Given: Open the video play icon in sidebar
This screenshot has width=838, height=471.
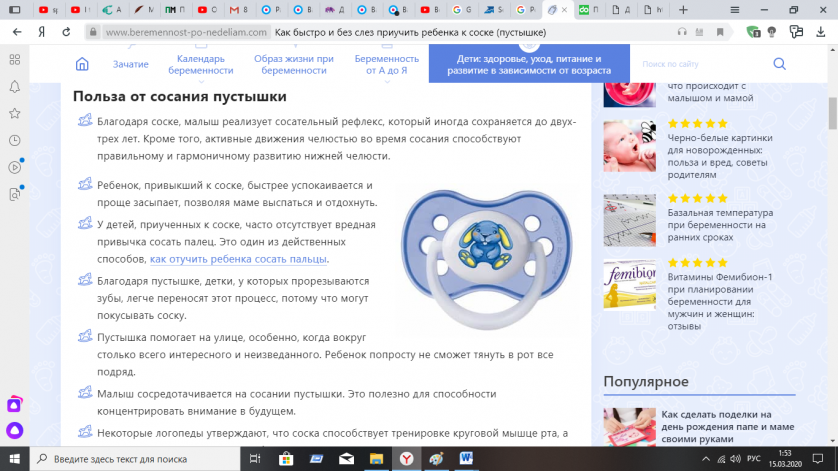Looking at the screenshot, I should tap(15, 167).
